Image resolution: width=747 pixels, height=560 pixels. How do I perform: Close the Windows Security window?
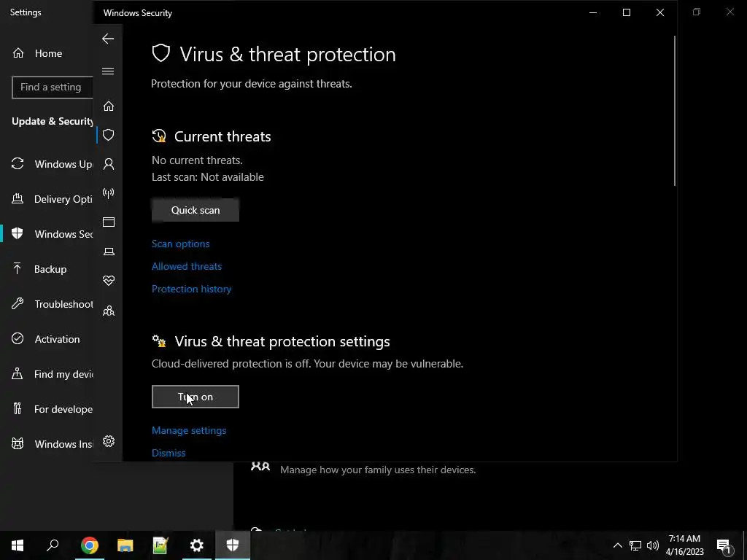(x=659, y=13)
